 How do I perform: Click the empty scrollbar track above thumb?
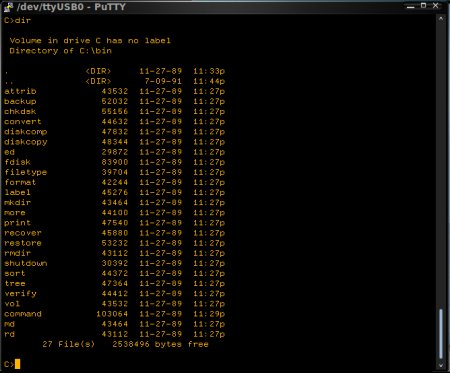point(441,165)
